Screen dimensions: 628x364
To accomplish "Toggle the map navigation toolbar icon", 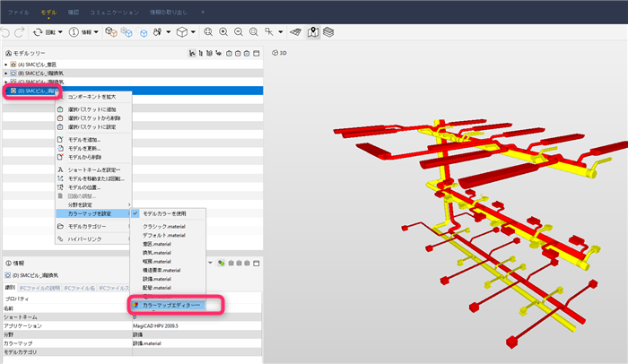I will [x=313, y=32].
